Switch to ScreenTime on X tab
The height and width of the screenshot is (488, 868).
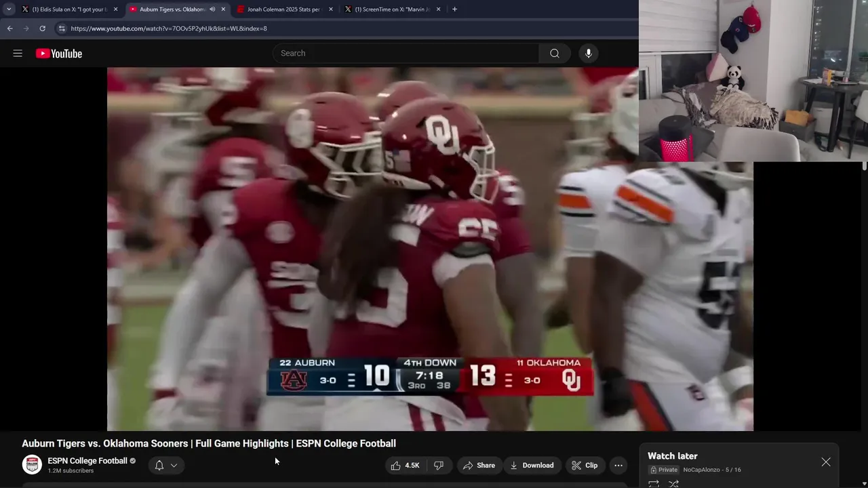click(x=393, y=9)
